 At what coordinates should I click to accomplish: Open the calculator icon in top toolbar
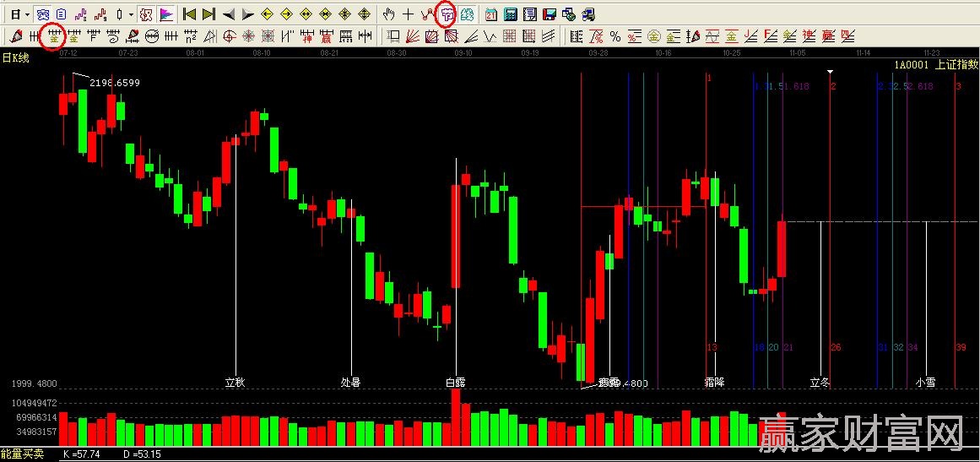coord(511,14)
